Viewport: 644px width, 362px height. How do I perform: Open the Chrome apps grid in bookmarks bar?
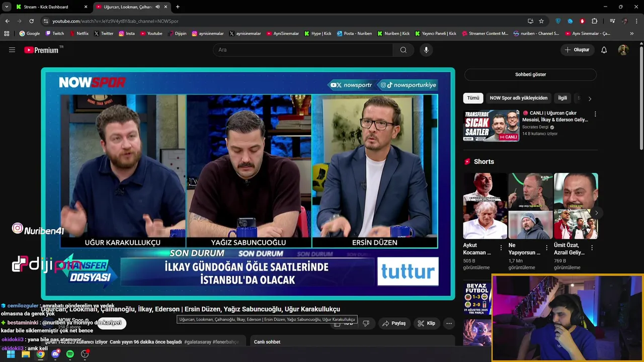pos(7,34)
